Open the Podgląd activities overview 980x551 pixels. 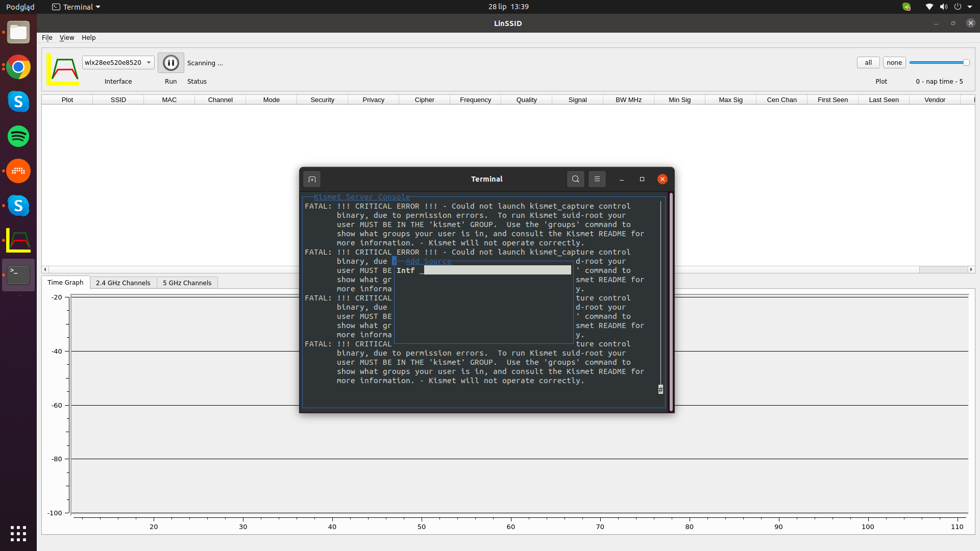point(20,7)
